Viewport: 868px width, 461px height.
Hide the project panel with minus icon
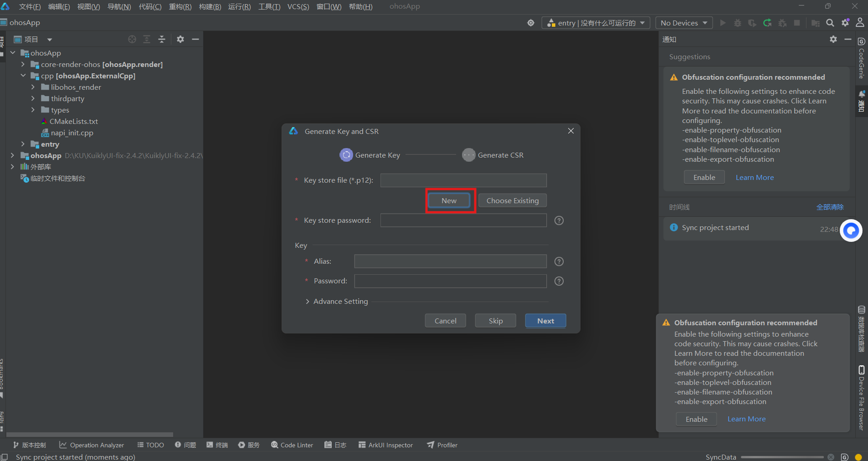(x=195, y=39)
